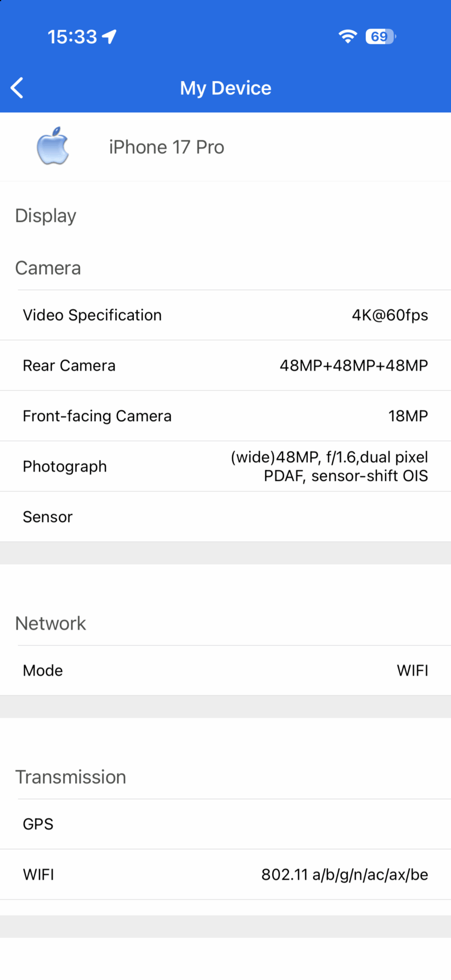Tap the 15:33 clock in status bar
Image resolution: width=451 pixels, height=980 pixels.
(72, 37)
